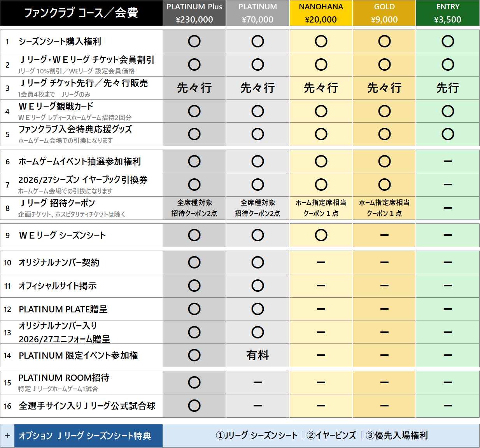Click ホーム指定席相当 クーポン1点 under NANOHANA
The image size is (480, 448).
321,208
